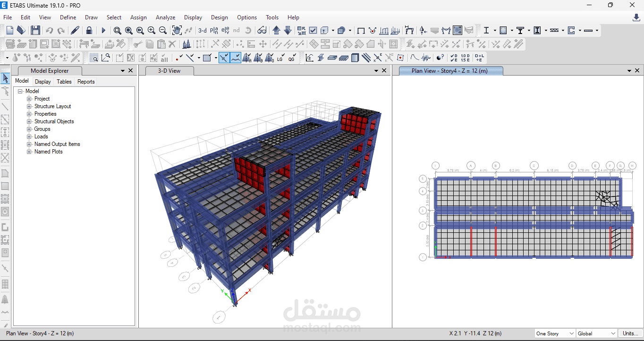Collapse the Model root node
The height and width of the screenshot is (341, 644).
pos(20,91)
